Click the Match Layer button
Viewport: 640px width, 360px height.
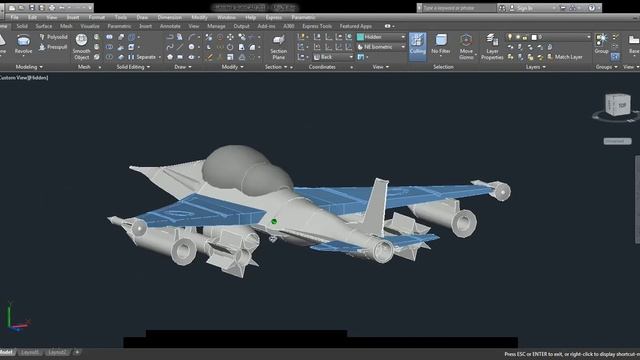point(564,57)
